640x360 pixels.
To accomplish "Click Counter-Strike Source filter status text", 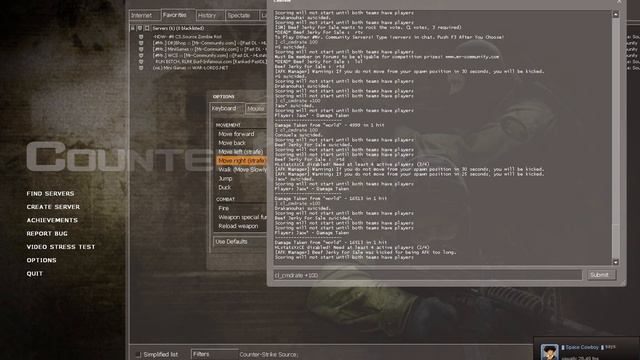I will click(x=268, y=355).
